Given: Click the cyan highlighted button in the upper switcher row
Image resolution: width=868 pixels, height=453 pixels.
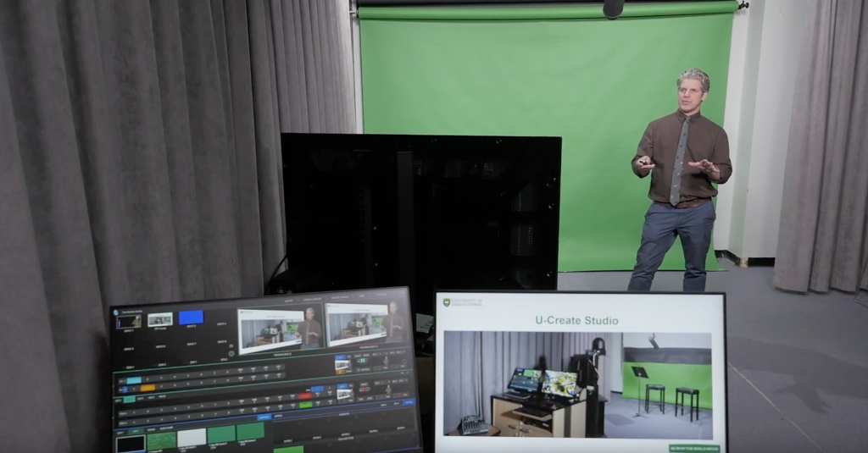Looking at the screenshot, I should pos(133,380).
